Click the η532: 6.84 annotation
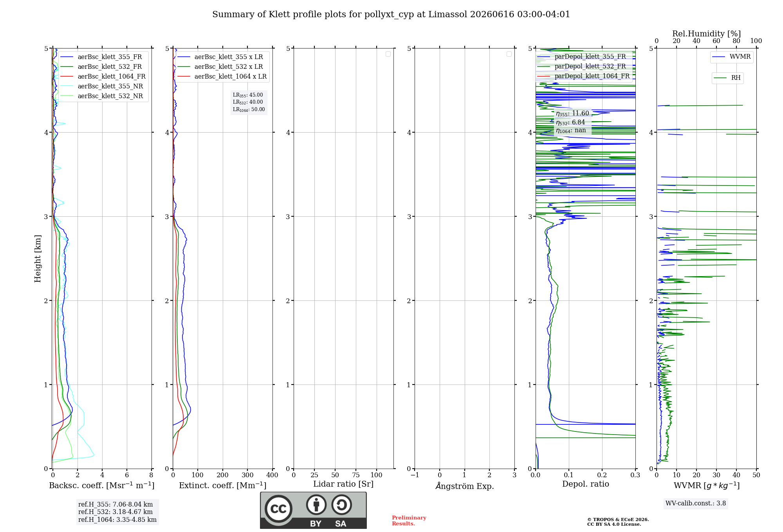Image resolution: width=783 pixels, height=532 pixels. [570, 122]
